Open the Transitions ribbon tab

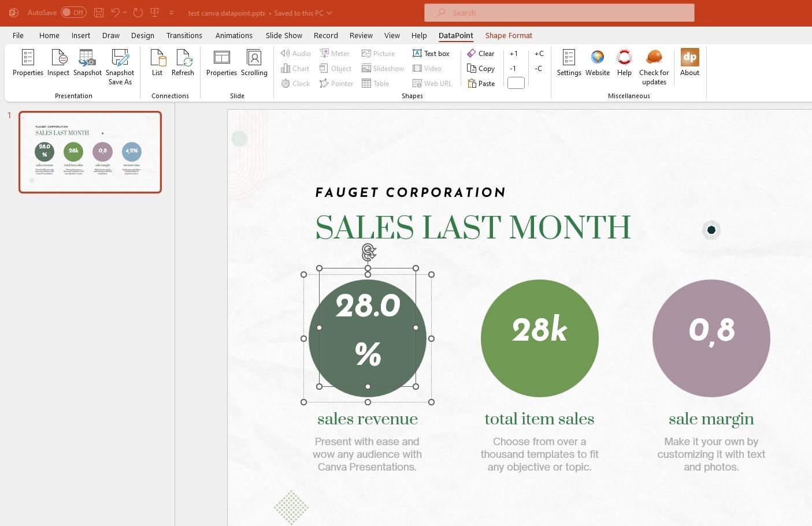[x=184, y=35]
